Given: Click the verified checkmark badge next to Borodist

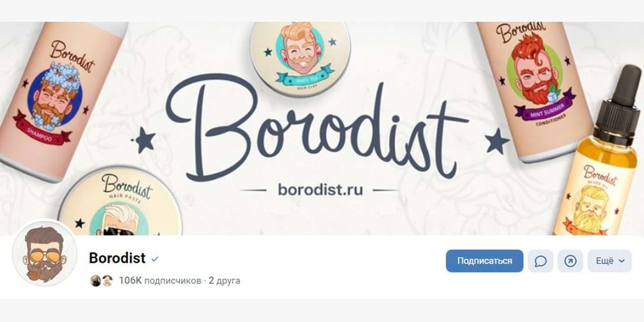Looking at the screenshot, I should point(155,259).
